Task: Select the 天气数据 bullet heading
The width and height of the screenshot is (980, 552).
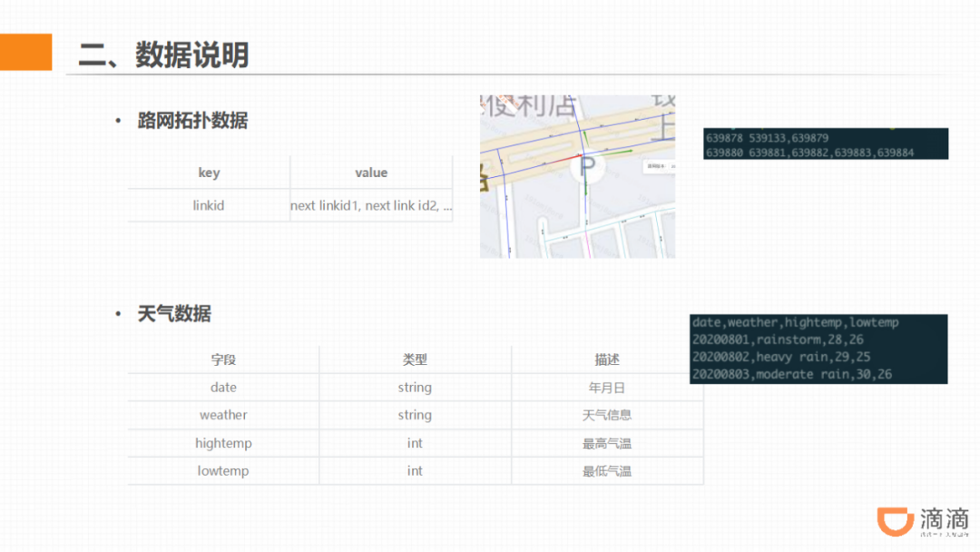Action: pos(174,314)
